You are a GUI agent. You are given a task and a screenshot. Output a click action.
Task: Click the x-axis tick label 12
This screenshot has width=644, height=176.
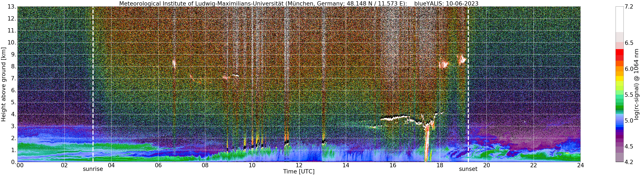(299, 165)
